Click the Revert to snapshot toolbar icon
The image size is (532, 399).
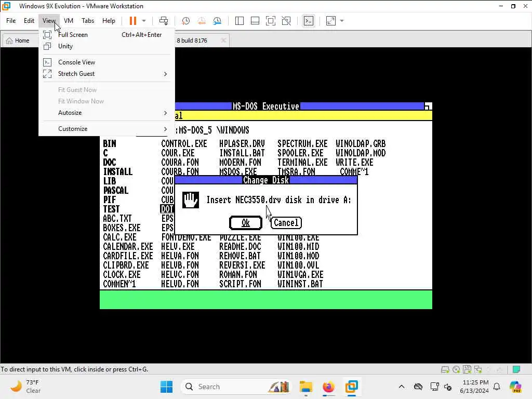click(202, 21)
